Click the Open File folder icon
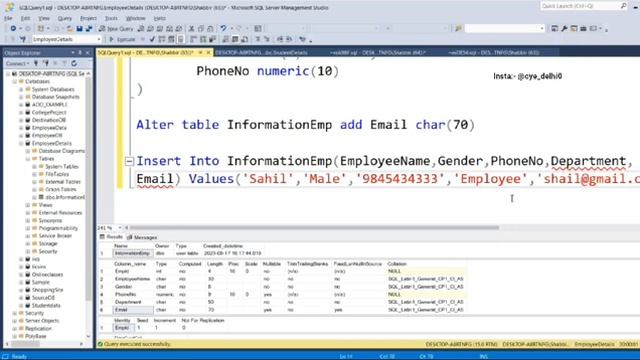 pyautogui.click(x=70, y=29)
